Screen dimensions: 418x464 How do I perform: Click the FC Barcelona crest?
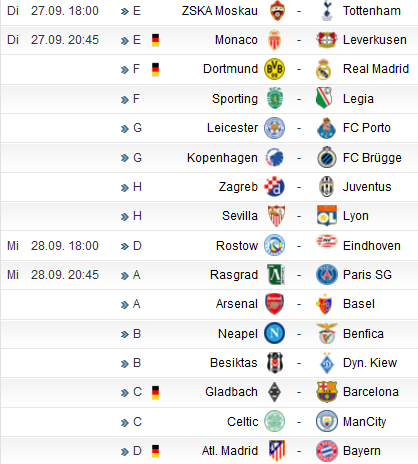point(327,392)
